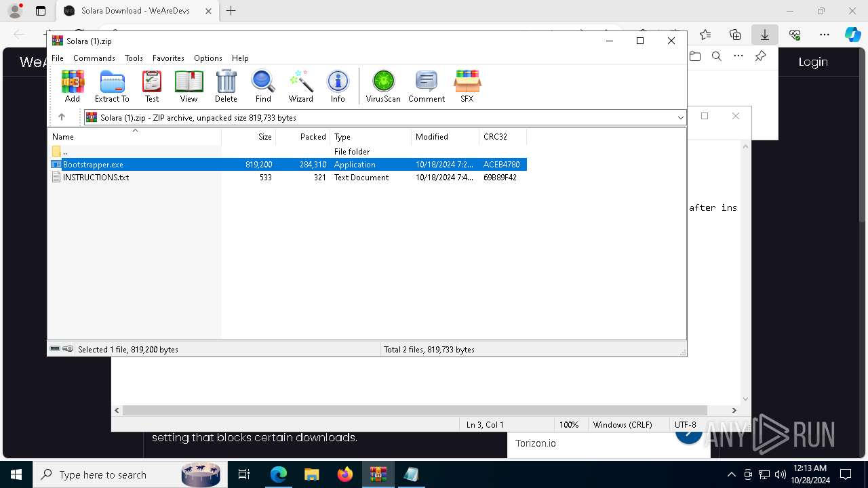Click the 100% zoom status entry
Image resolution: width=868 pixels, height=488 pixels.
[569, 425]
